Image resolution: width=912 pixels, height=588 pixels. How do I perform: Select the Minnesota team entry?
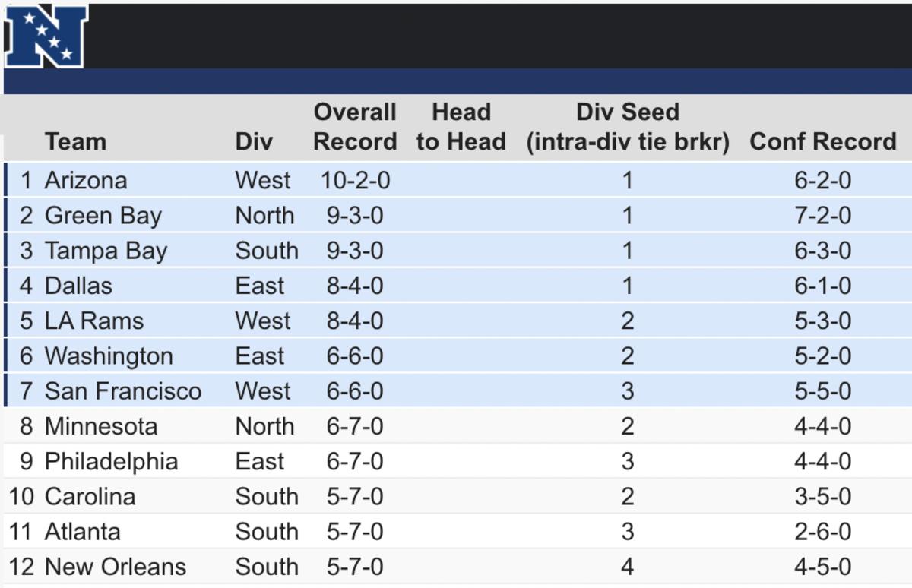pos(101,426)
